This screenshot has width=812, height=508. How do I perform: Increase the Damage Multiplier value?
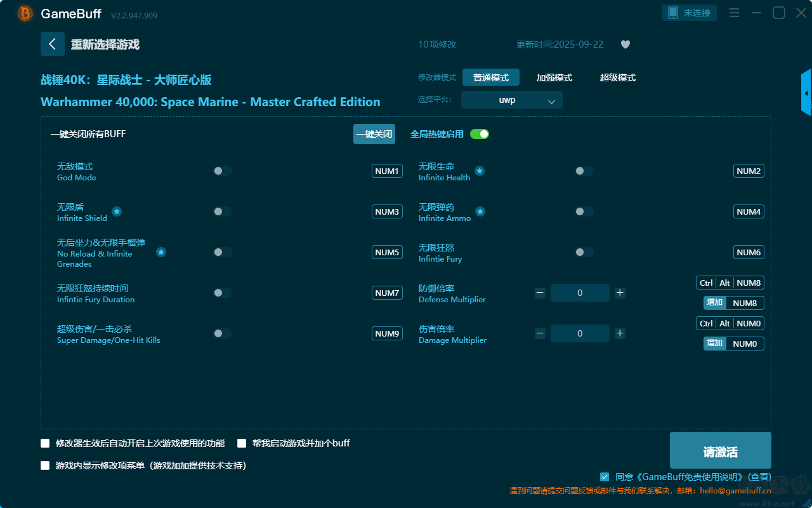coord(620,333)
